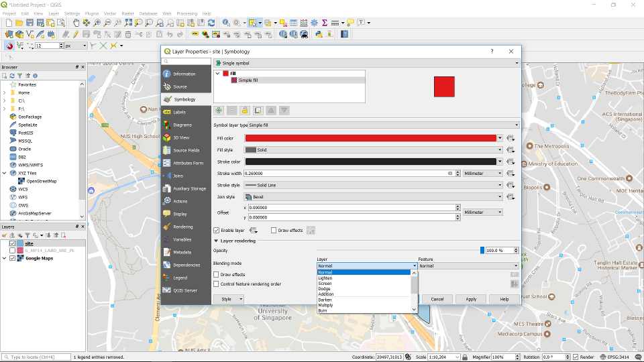Viewport: 644px width, 362px height.
Task: Click the Save Project toolbar icon
Action: pyautogui.click(x=30, y=23)
